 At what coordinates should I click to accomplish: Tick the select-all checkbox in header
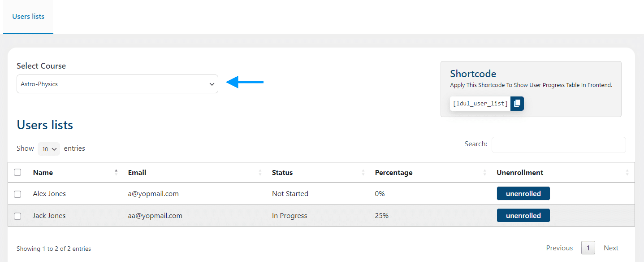pyautogui.click(x=17, y=172)
